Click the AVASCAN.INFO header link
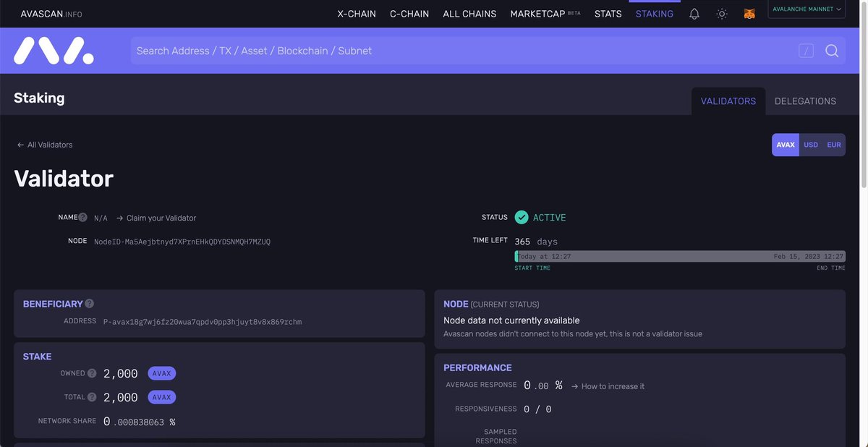This screenshot has height=447, width=868. coord(51,14)
